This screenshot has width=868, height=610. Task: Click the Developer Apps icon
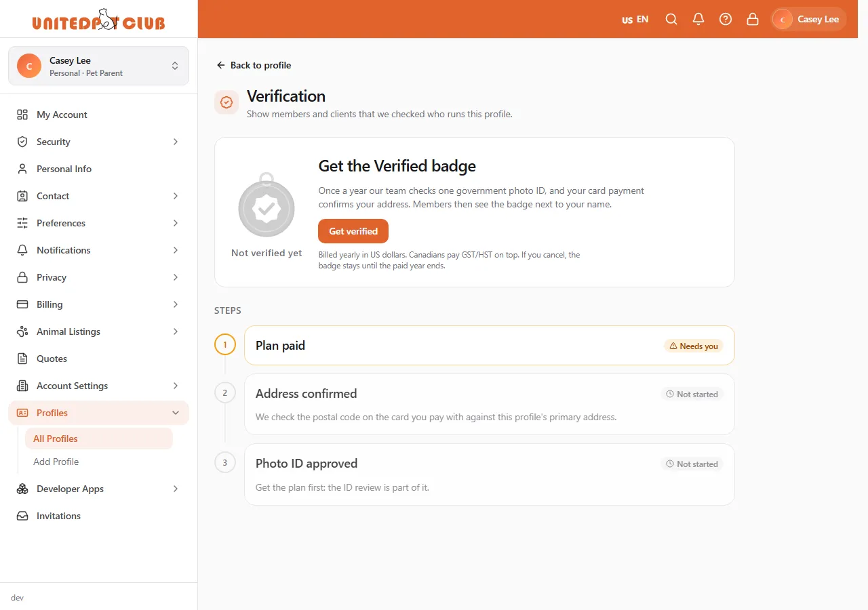(22, 489)
